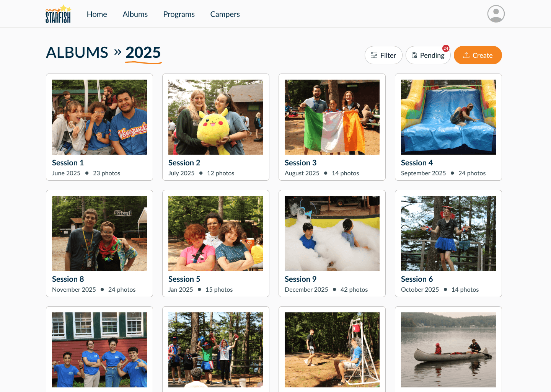Open the Session 1 album thumbnail

point(99,117)
